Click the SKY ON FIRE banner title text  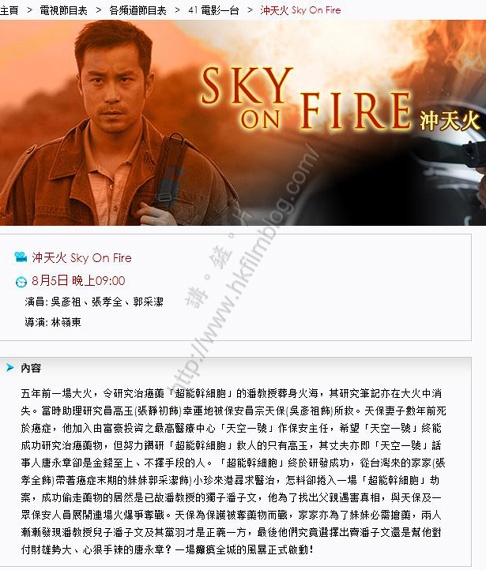(x=306, y=98)
